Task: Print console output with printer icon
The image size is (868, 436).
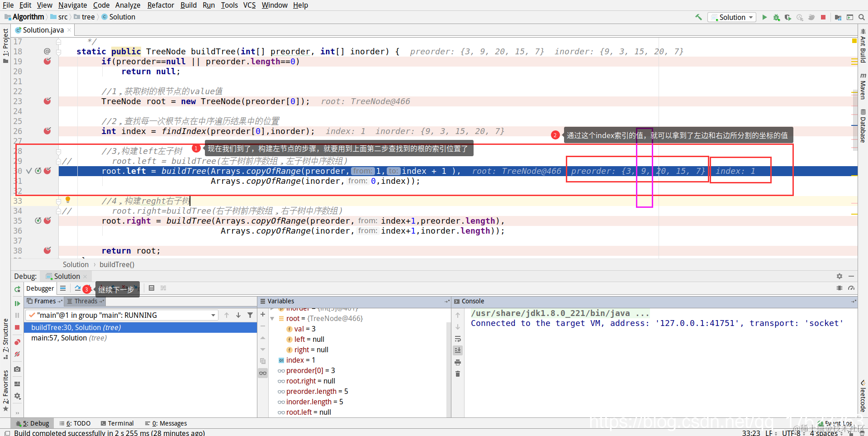Action: pyautogui.click(x=458, y=362)
